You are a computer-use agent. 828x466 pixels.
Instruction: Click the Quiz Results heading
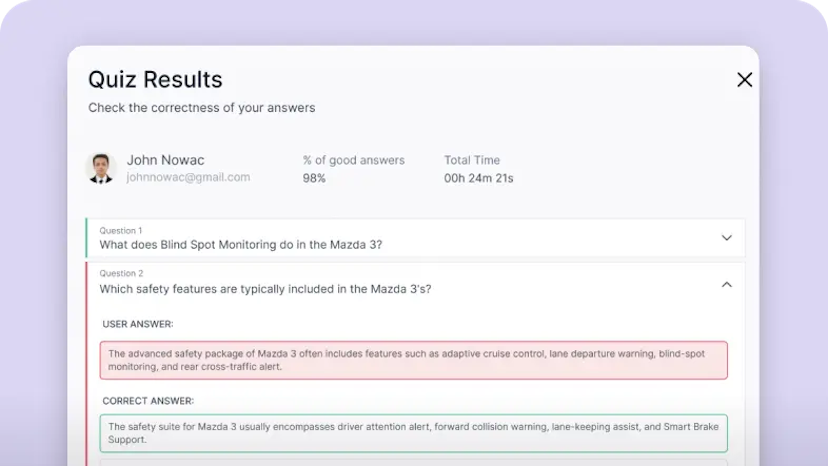(x=155, y=80)
